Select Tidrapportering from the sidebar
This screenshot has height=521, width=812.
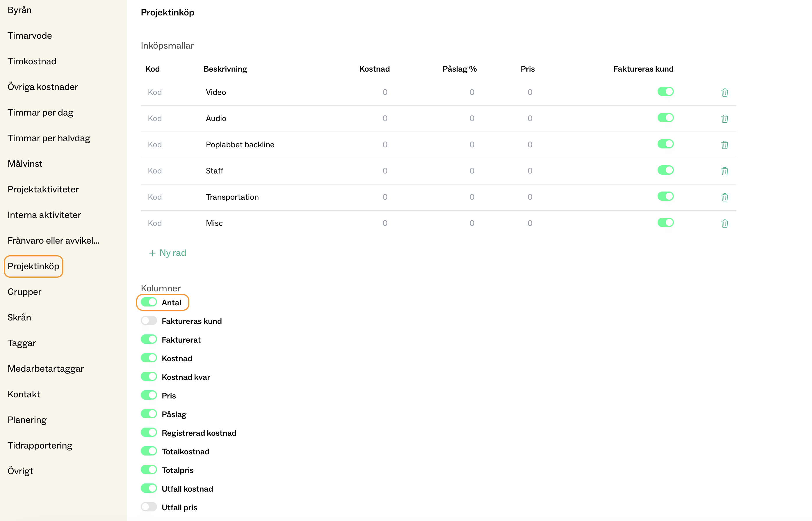(40, 446)
